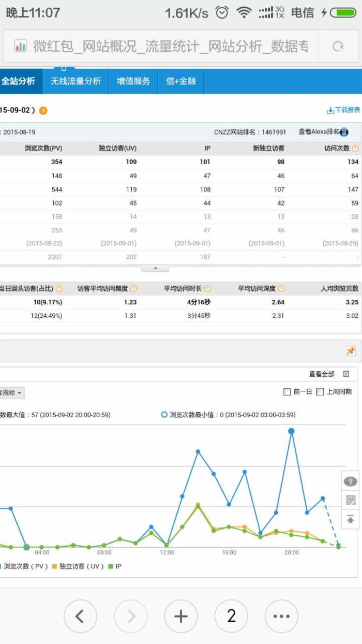Open the 信+金融 tab
This screenshot has width=362, height=644.
pos(181,81)
